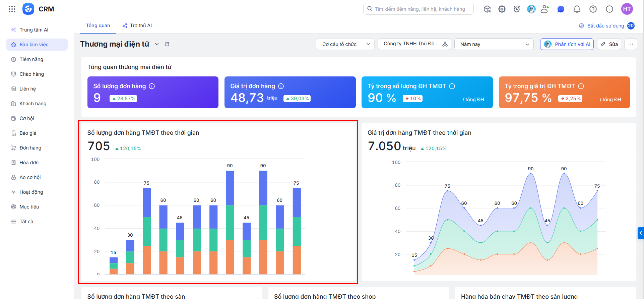Open the chat message bubble icon

561,9
